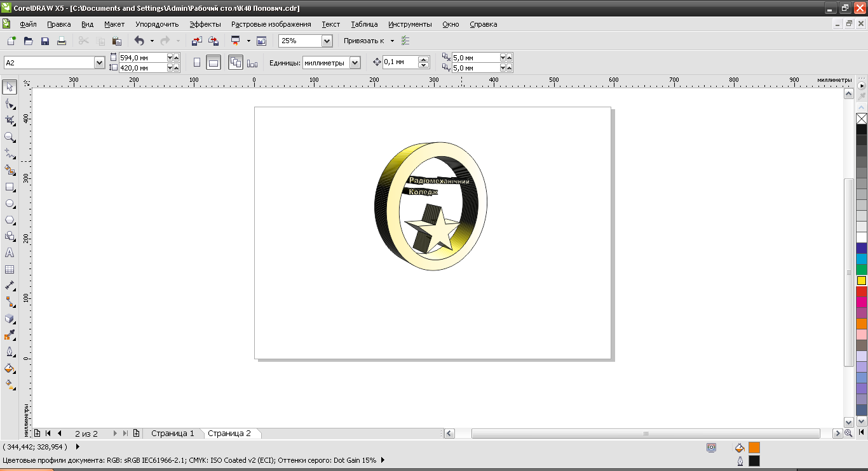Click the nudge offset 0,1 мм field
868x471 pixels.
tap(400, 62)
